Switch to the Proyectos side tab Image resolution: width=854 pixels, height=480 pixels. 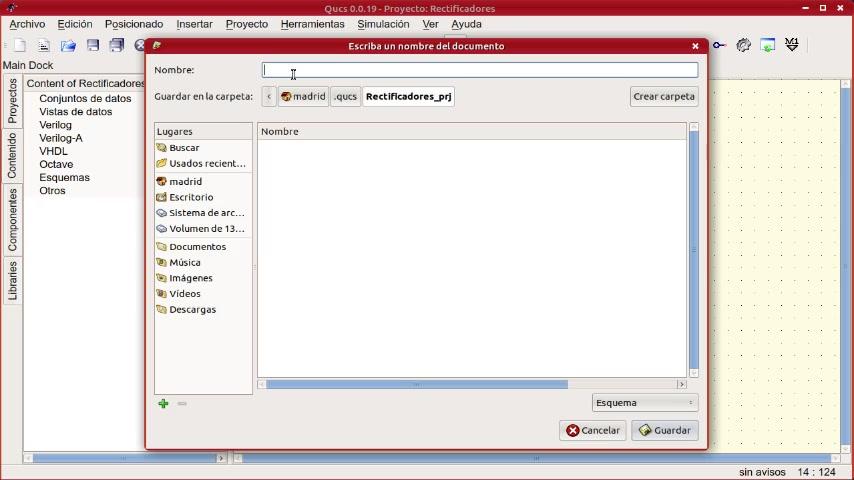[x=13, y=101]
